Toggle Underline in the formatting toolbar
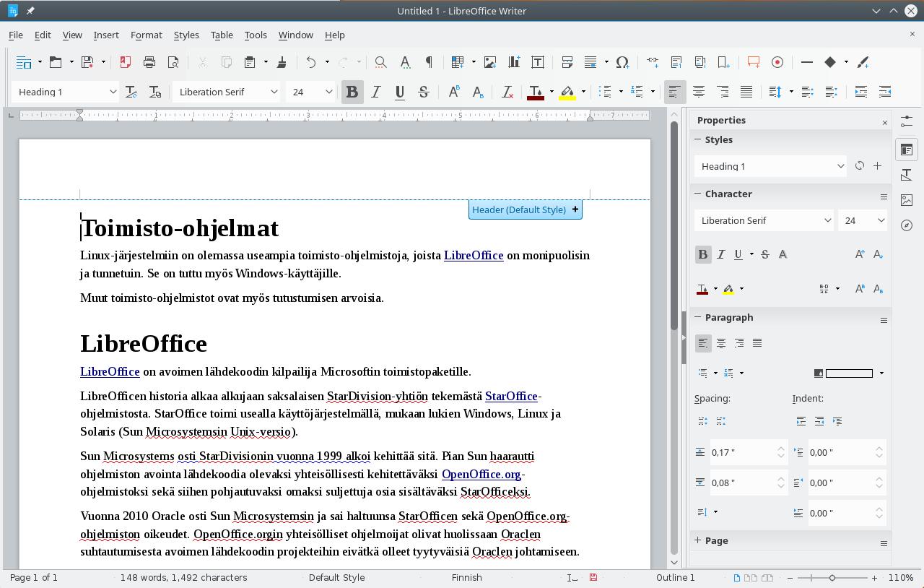Screen dimensions: 924x588 pos(399,92)
